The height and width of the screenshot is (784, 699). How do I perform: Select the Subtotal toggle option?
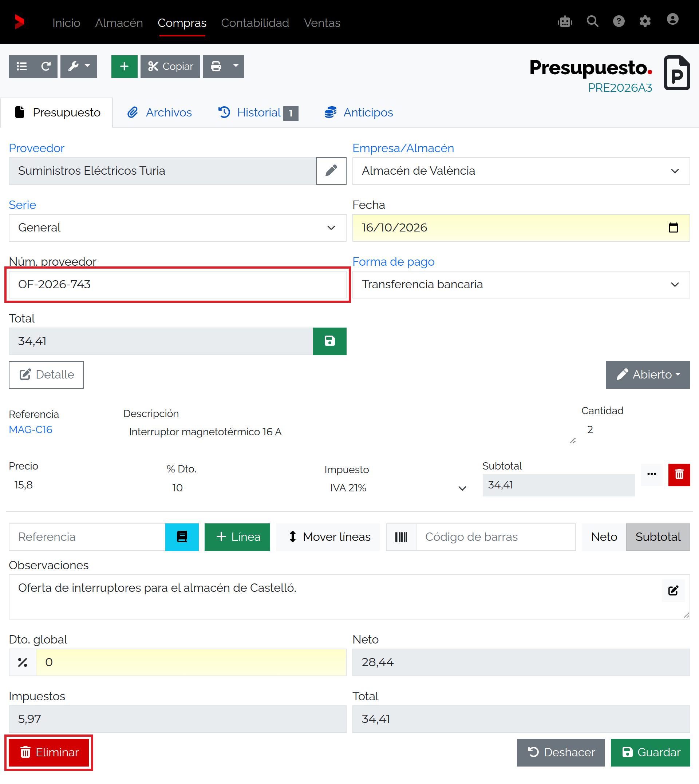pyautogui.click(x=657, y=537)
